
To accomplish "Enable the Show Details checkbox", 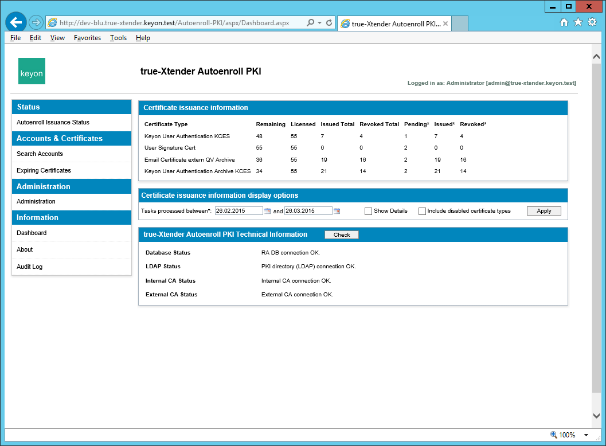I will (x=368, y=211).
